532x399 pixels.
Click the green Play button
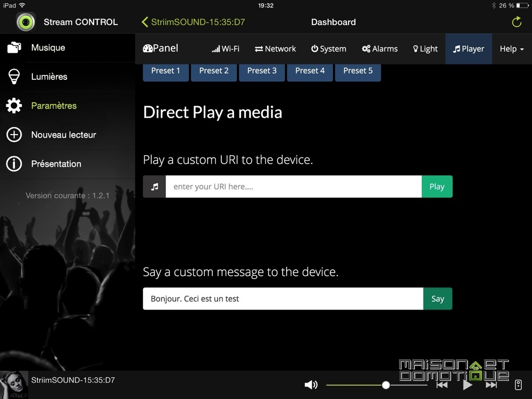click(437, 187)
